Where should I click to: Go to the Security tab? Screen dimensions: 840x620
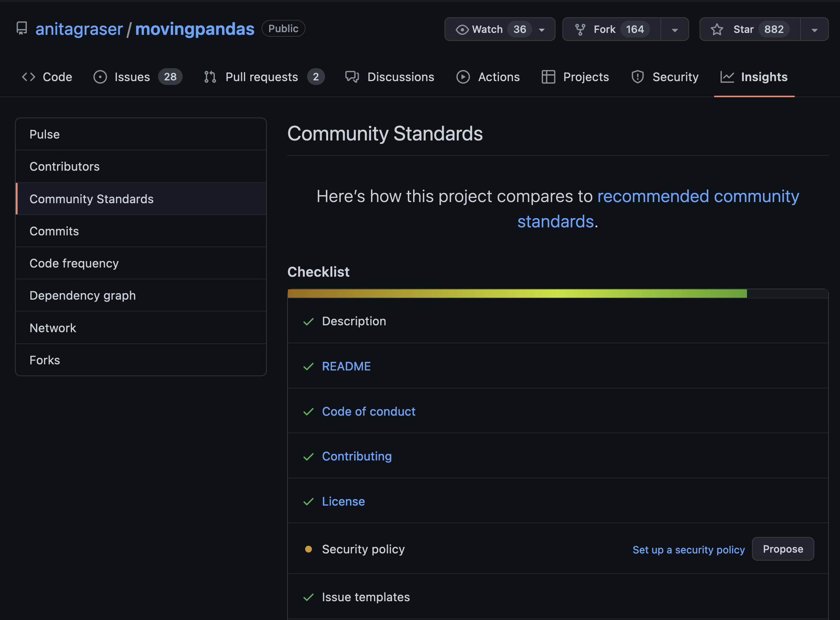[665, 77]
